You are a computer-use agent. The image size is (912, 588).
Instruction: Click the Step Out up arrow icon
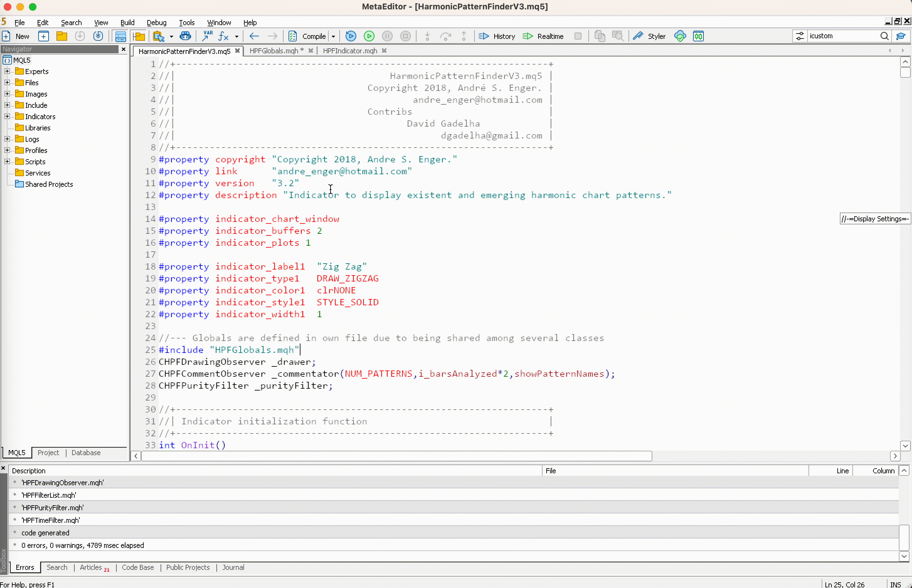pyautogui.click(x=464, y=36)
